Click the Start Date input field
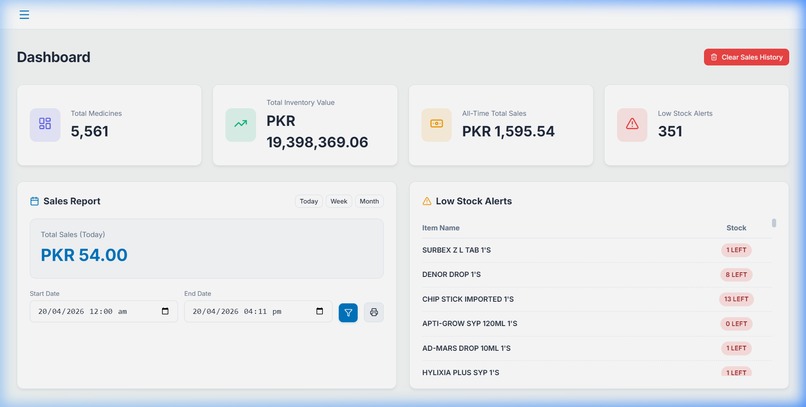The image size is (806, 407). pyautogui.click(x=104, y=311)
